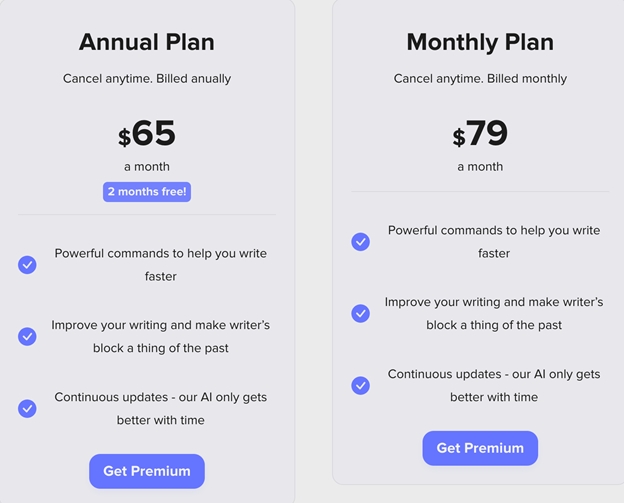Click the Monthly Plan powerful commands checkmark icon
624x503 pixels.
361,242
